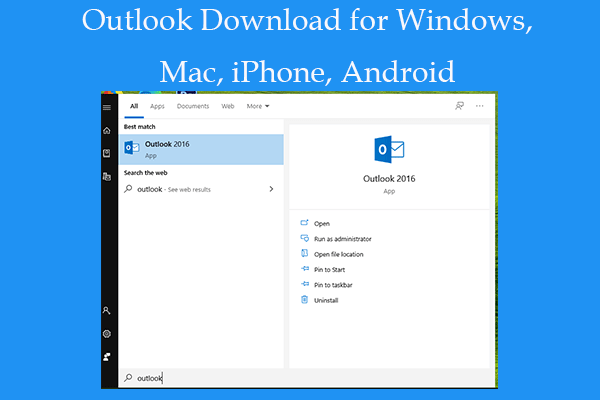Switch to the Web tab

click(228, 106)
